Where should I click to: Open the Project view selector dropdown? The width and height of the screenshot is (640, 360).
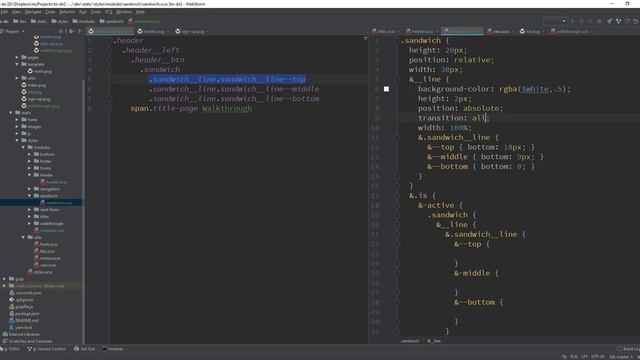tap(13, 31)
